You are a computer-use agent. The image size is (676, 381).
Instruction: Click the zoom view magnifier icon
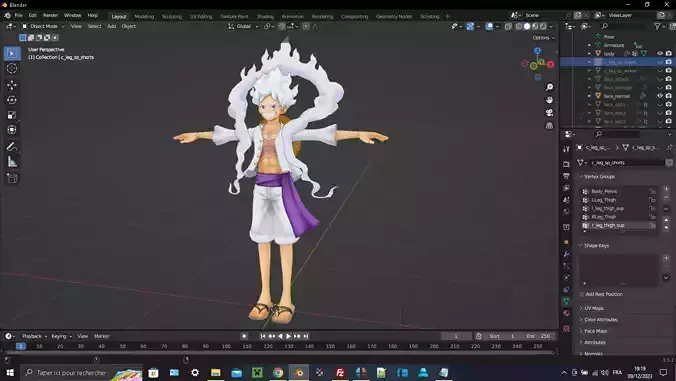click(549, 87)
